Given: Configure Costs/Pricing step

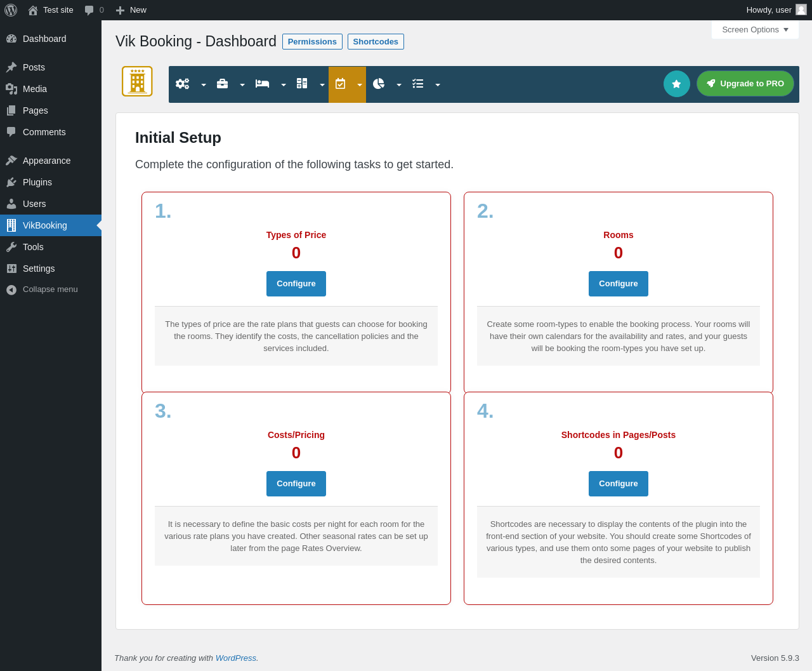Looking at the screenshot, I should coord(296,484).
